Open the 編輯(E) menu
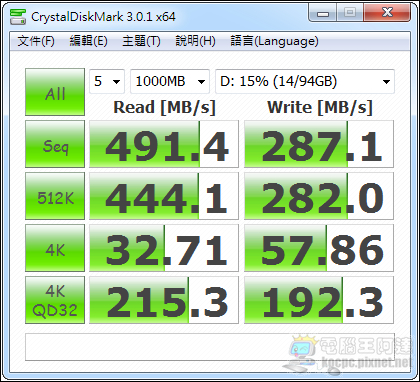The height and width of the screenshot is (382, 420). pos(88,41)
